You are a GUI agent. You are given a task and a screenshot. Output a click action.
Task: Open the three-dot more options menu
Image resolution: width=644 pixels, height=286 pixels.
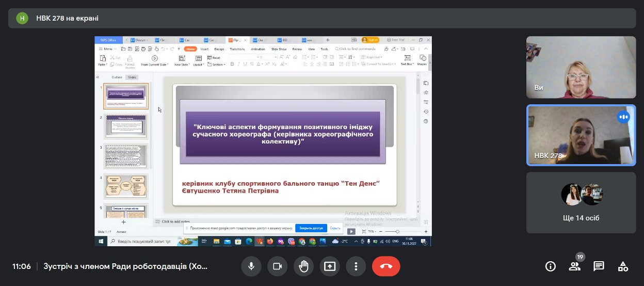coord(356,266)
